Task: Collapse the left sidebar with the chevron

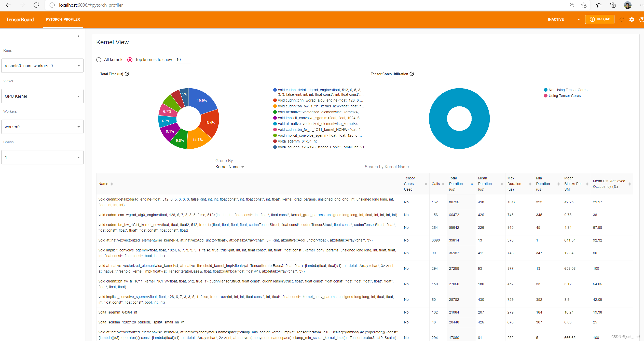Action: pyautogui.click(x=78, y=36)
